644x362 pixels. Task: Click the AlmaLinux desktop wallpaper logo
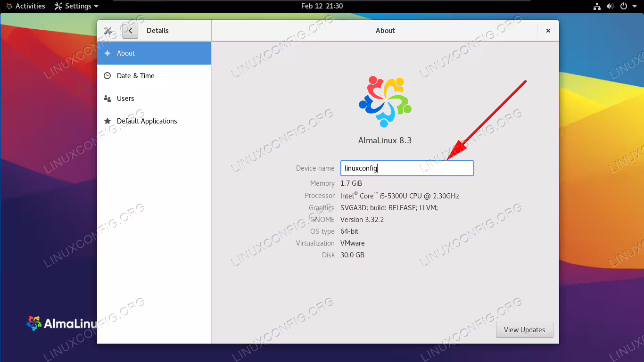(62, 323)
